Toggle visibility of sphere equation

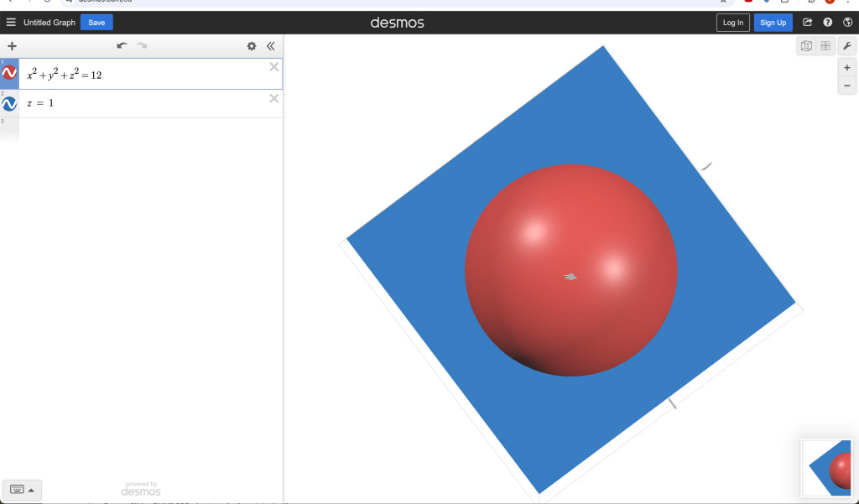[x=9, y=72]
